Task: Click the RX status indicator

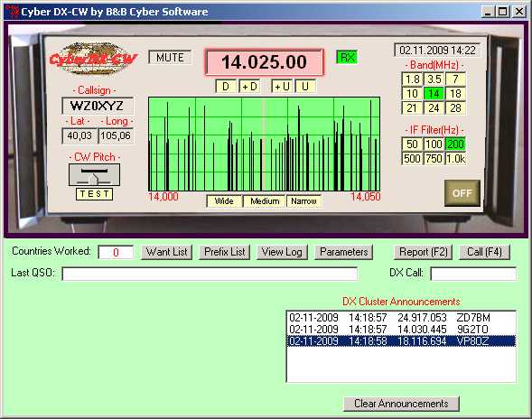Action: pos(347,57)
